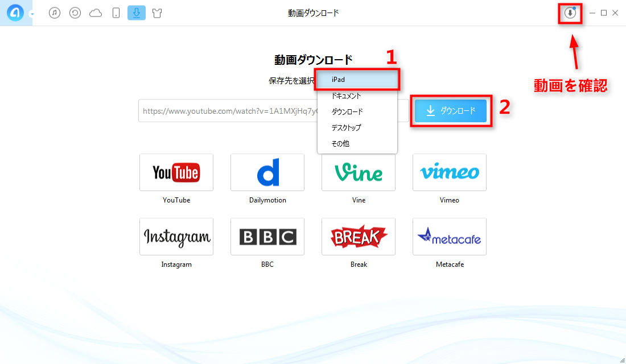Viewport: 626px width, 364px height.
Task: Minimize the AnyTrans window
Action: [592, 13]
